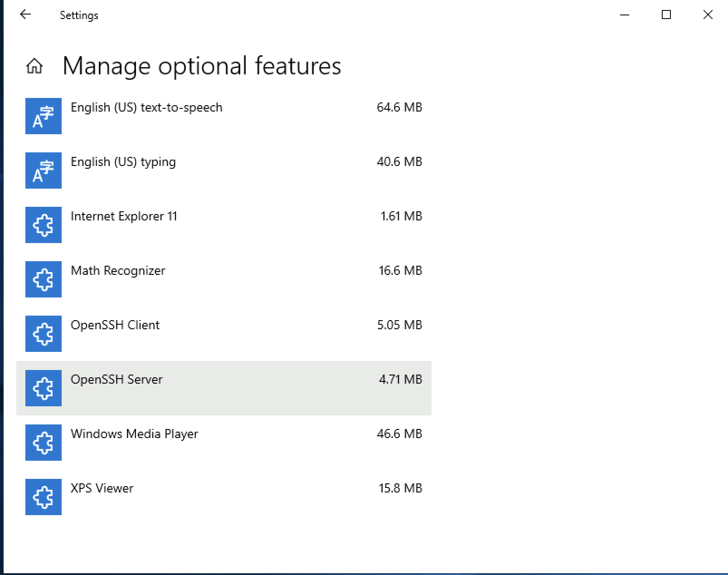Close the Settings window
Viewport: 728px width, 575px height.
708,15
